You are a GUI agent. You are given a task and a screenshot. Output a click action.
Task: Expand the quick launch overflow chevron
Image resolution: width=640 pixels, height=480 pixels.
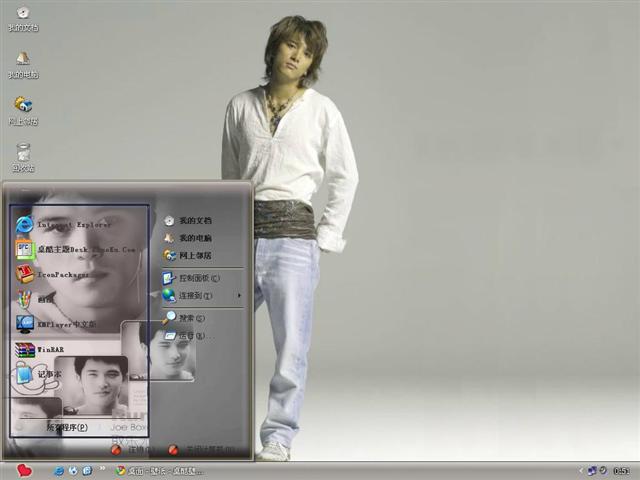[102, 468]
